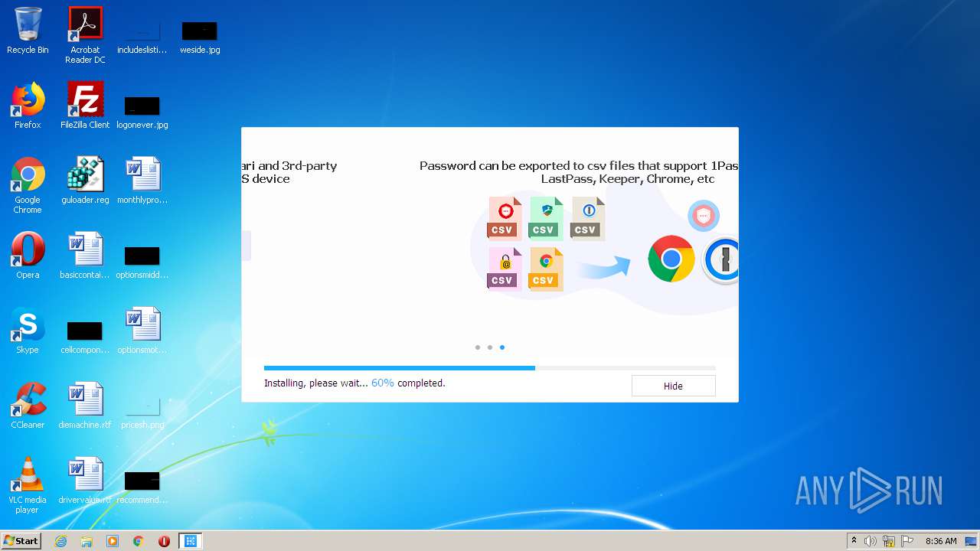This screenshot has width=980, height=551.
Task: Click the green shield CSV file icon
Action: coord(546,218)
